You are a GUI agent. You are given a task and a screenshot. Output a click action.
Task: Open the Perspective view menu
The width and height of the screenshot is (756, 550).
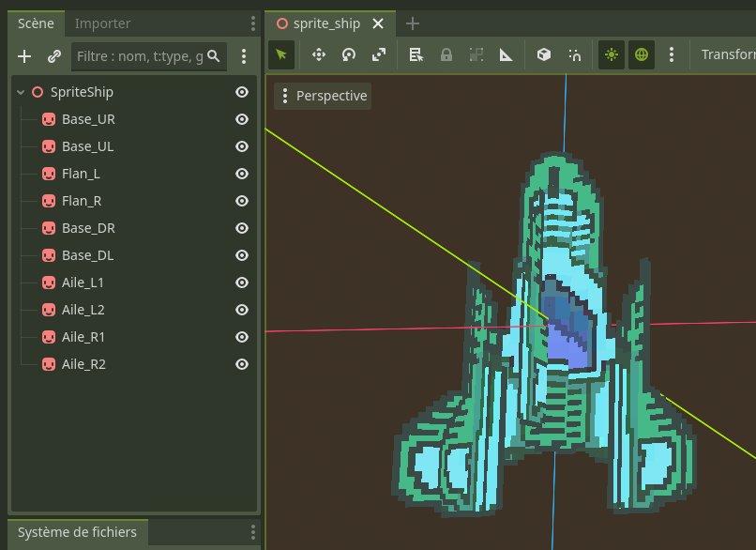point(323,96)
